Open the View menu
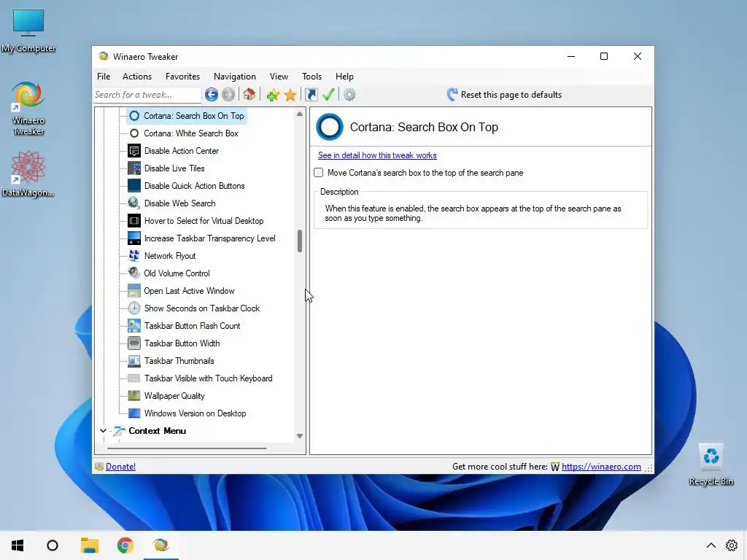The height and width of the screenshot is (560, 747). click(x=279, y=77)
